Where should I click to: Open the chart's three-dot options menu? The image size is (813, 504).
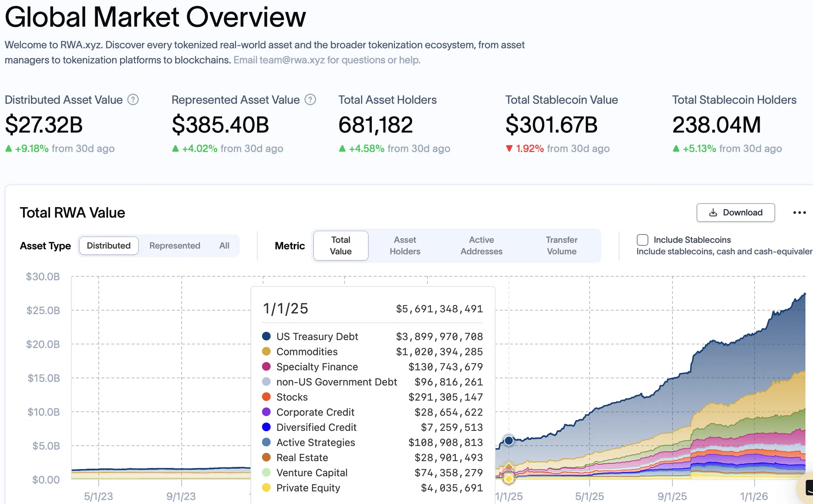(799, 213)
